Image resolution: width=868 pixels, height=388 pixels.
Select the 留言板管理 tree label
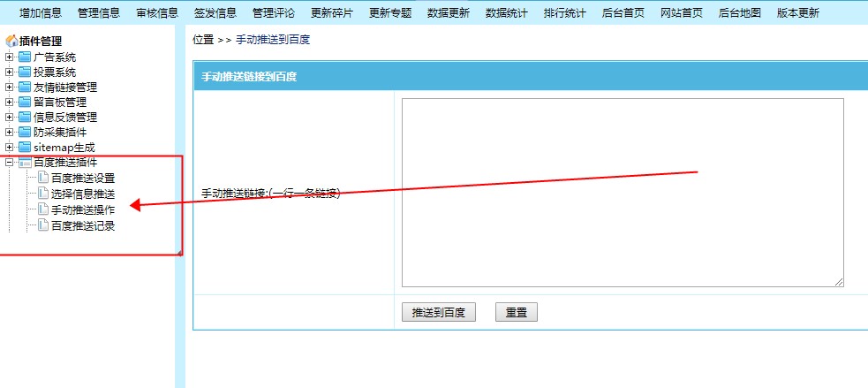(60, 102)
